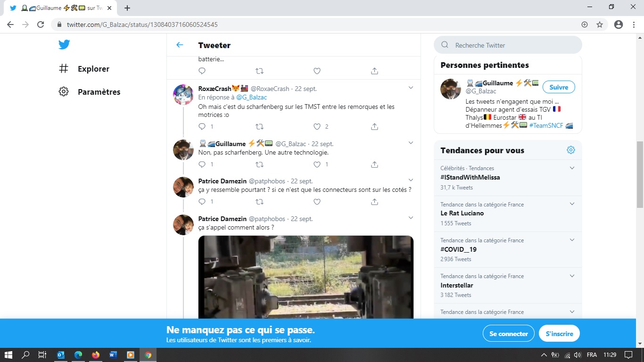Share RoxaeCrash's reply tweet
Image resolution: width=644 pixels, height=362 pixels.
(374, 127)
